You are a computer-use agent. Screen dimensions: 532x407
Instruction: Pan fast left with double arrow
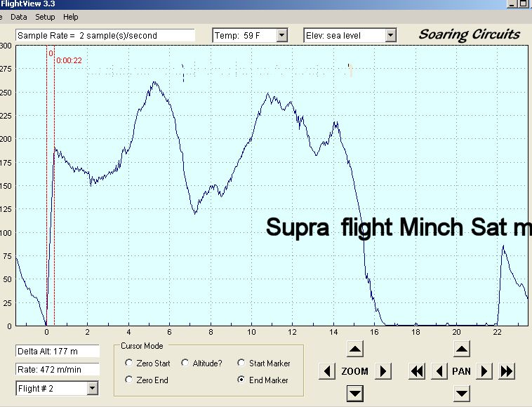[x=417, y=371]
